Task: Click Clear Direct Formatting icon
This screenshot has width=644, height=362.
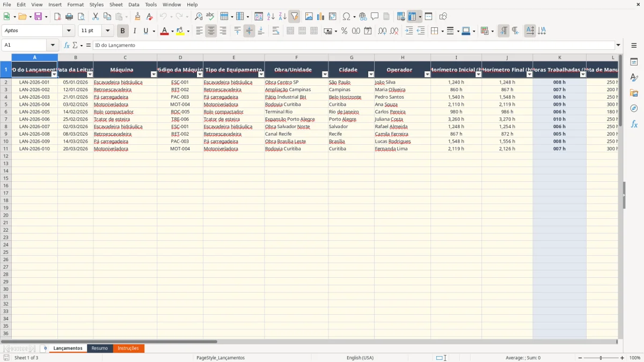Action: [x=149, y=17]
